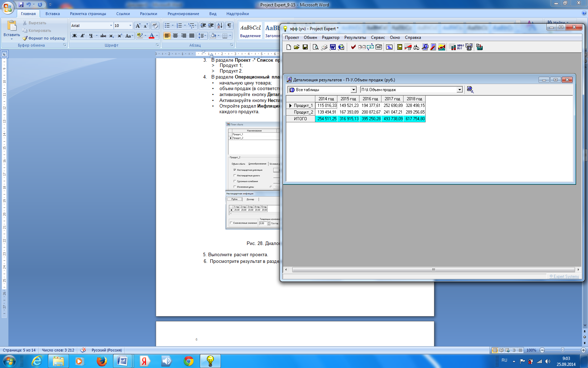The width and height of the screenshot is (588, 368).
Task: Open the bullets list dropdown arrow
Action: tap(173, 26)
